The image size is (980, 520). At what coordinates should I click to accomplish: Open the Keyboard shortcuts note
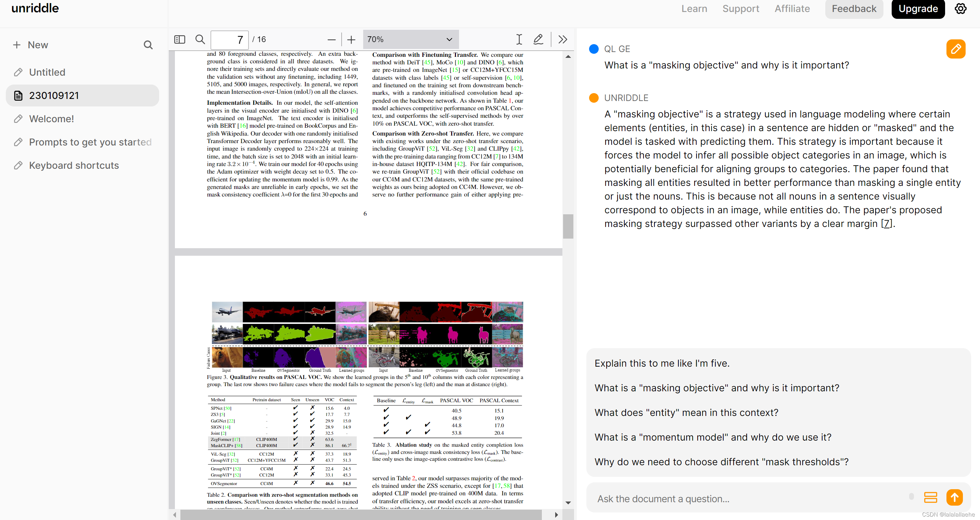coord(74,165)
